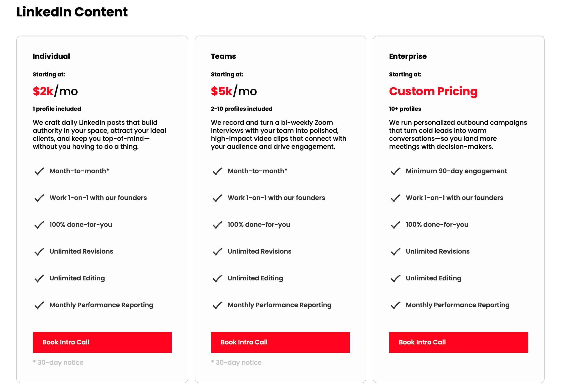Click the Teams plan title

223,56
